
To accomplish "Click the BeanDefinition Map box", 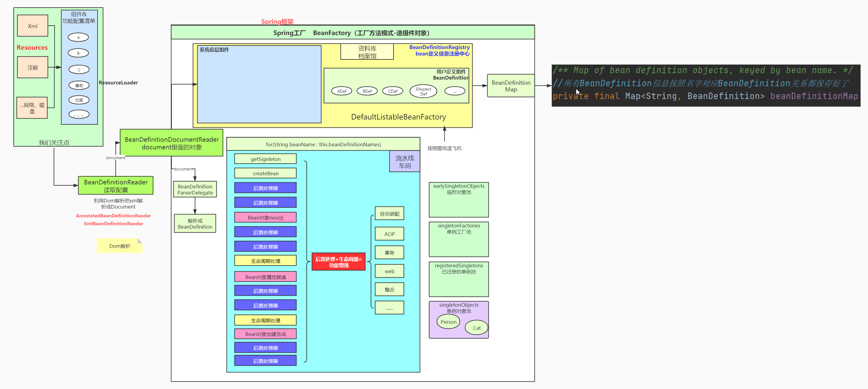I will [510, 86].
